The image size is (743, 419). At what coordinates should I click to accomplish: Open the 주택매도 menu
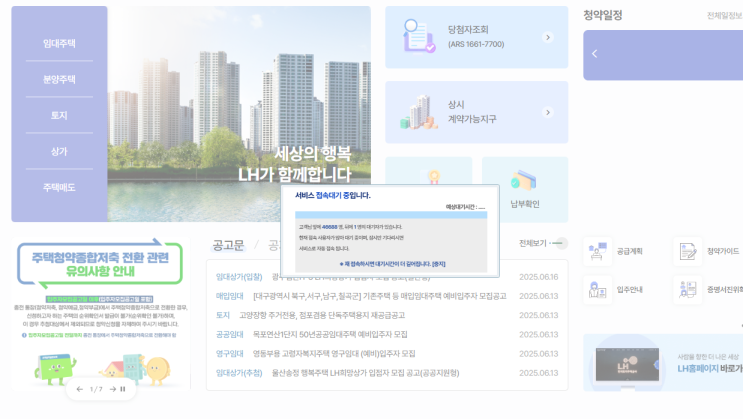59,188
